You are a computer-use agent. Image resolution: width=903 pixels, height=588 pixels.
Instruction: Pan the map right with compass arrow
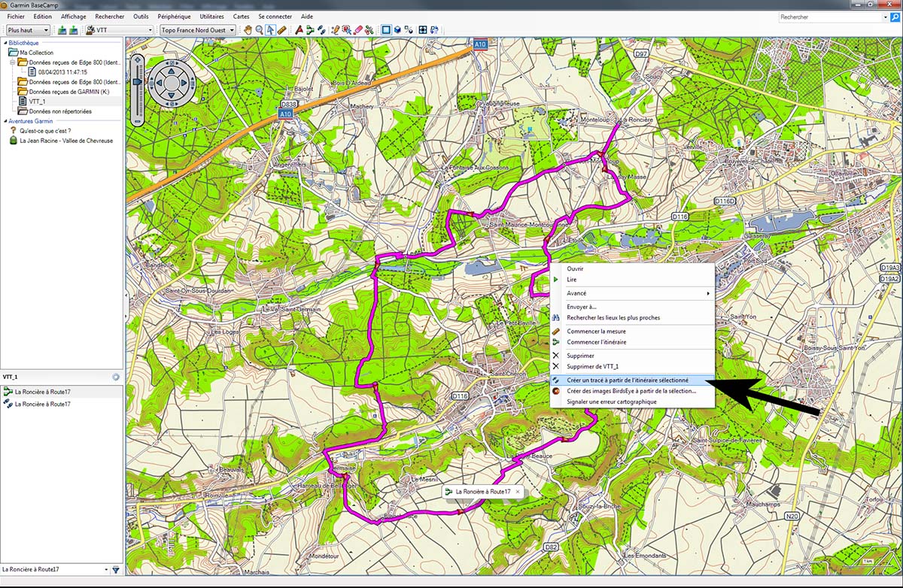pos(184,83)
